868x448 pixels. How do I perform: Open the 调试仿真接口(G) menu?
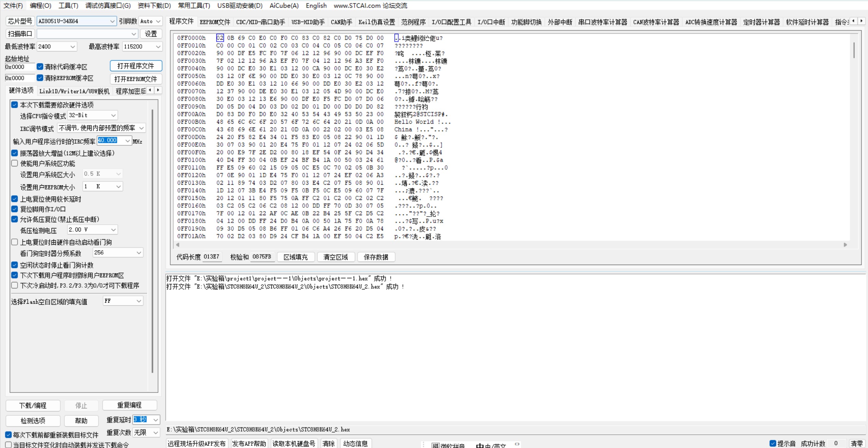click(x=108, y=6)
